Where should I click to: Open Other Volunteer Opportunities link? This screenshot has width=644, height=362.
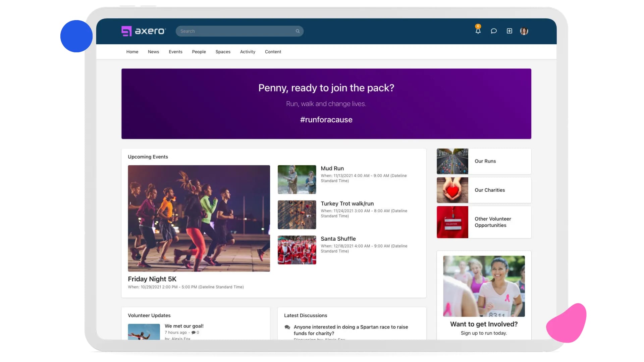(493, 222)
